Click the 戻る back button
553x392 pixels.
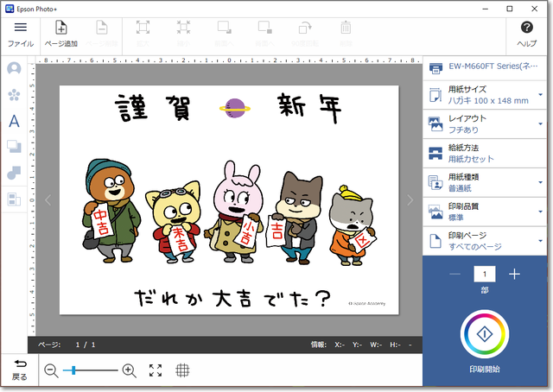coord(19,369)
